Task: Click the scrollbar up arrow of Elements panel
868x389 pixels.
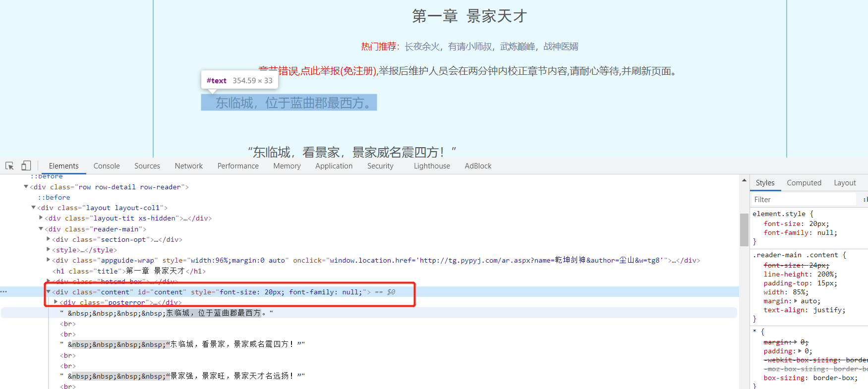Action: tap(744, 180)
